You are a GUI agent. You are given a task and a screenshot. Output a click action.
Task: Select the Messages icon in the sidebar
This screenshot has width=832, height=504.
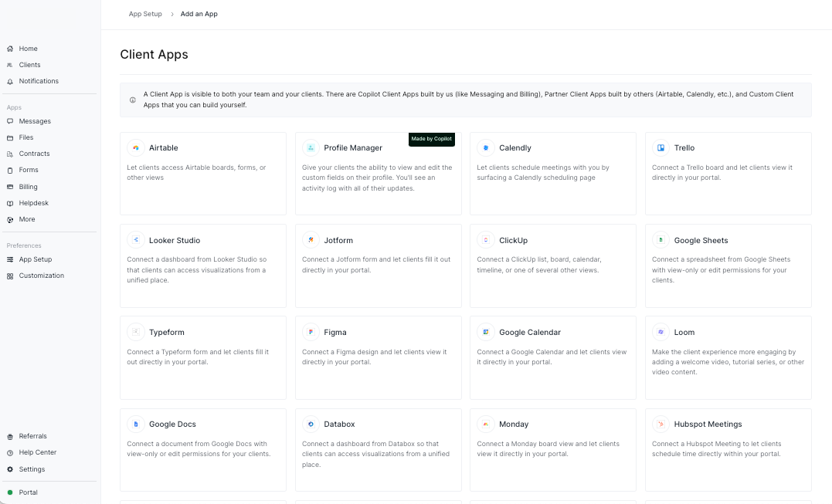[10, 120]
